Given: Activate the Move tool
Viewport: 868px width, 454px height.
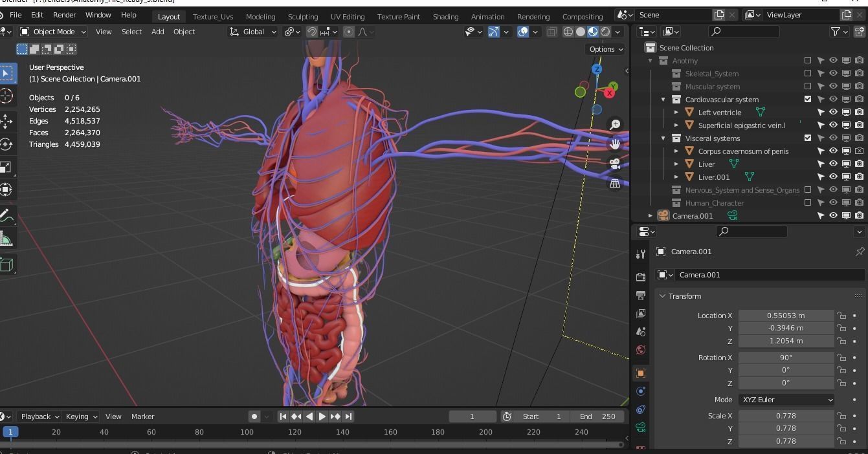Looking at the screenshot, I should [6, 121].
